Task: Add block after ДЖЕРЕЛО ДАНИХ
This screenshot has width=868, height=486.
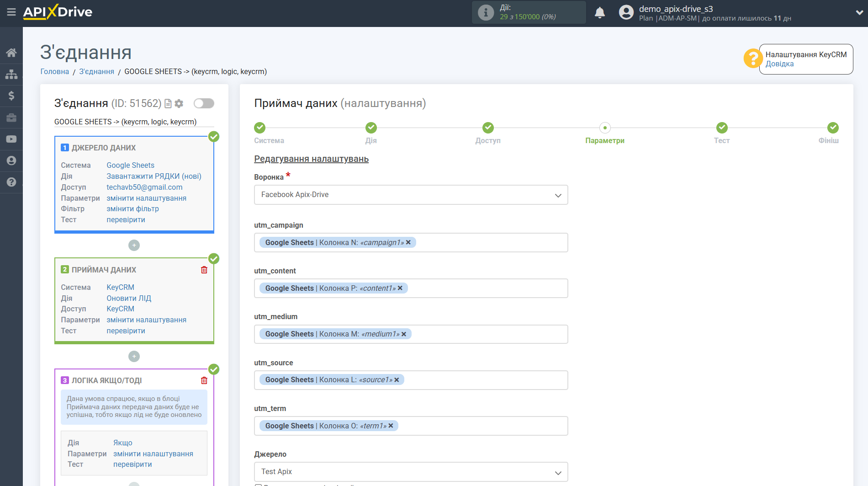Action: [x=134, y=246]
